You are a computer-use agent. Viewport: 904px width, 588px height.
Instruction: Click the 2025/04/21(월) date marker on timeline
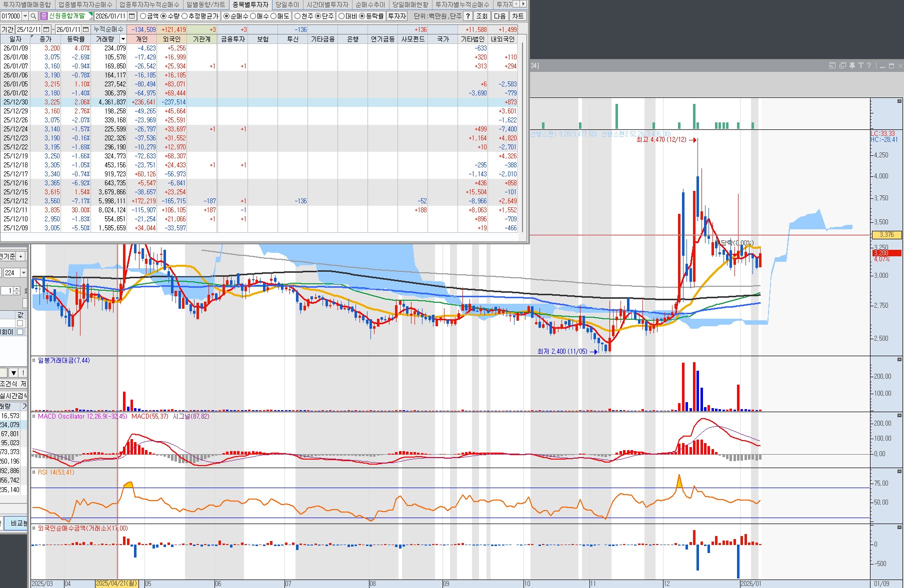pyautogui.click(x=116, y=584)
